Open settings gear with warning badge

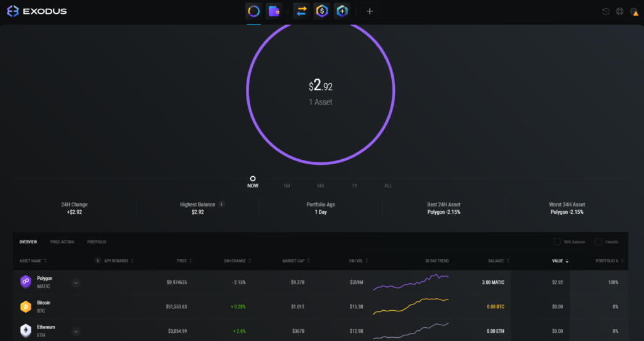point(634,11)
